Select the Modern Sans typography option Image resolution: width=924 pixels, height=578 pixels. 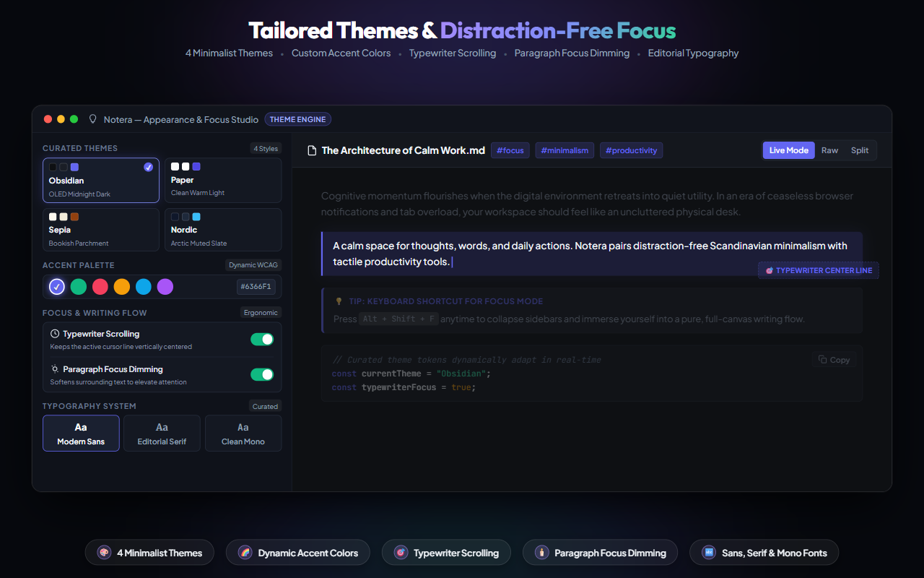tap(81, 433)
